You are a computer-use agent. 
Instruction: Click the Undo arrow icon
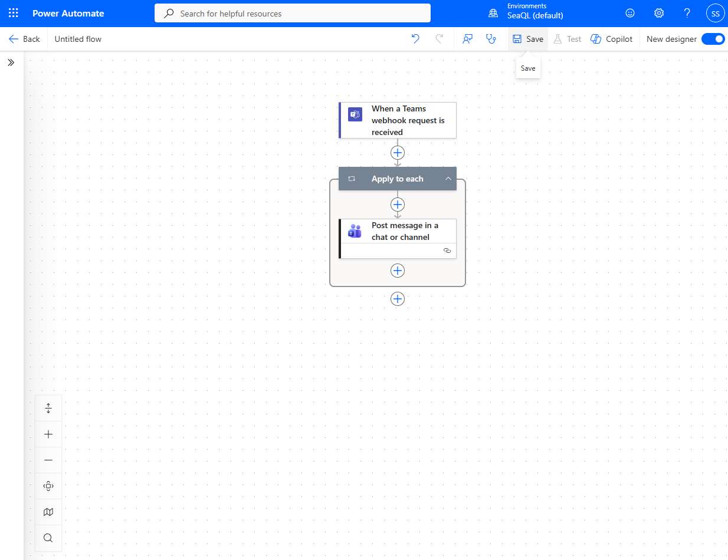(415, 39)
